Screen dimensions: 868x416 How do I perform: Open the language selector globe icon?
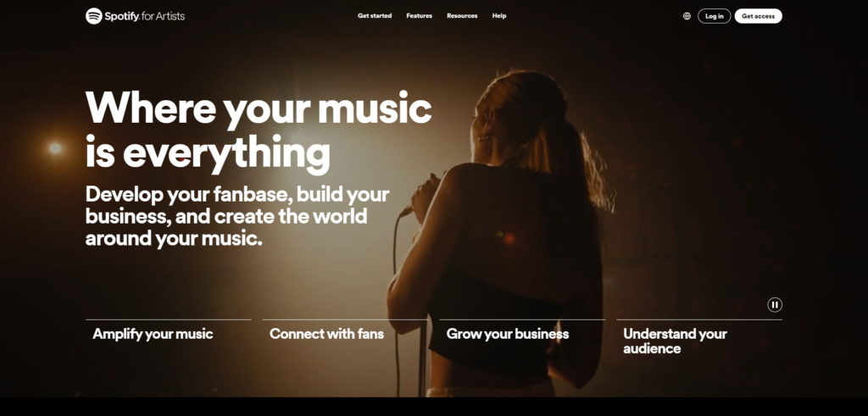pos(687,16)
